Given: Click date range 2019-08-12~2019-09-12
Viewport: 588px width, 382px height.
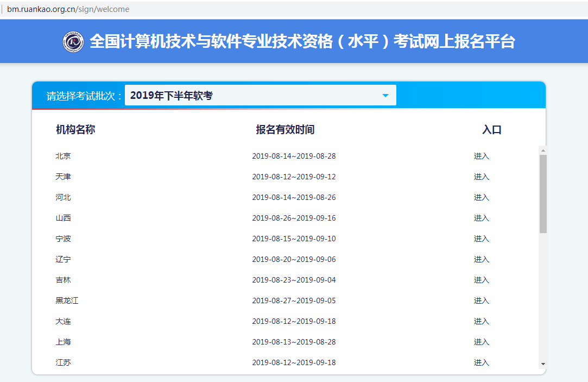Looking at the screenshot, I should tap(294, 177).
